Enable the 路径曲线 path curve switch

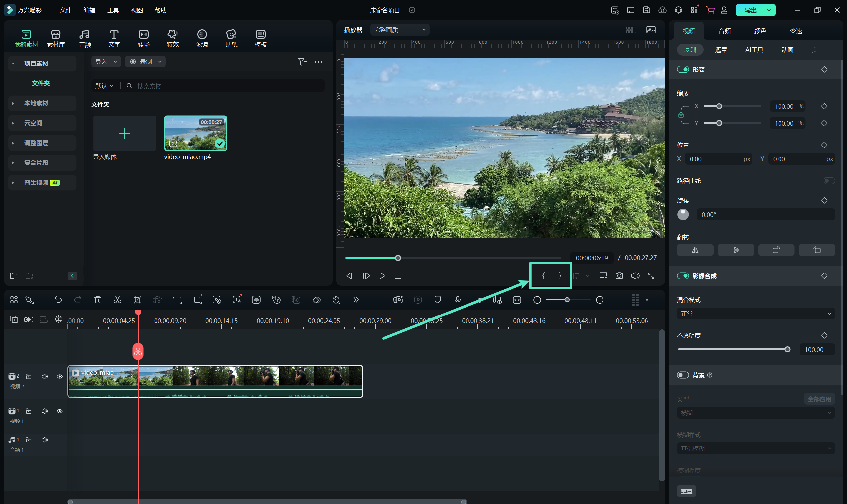[x=829, y=181]
